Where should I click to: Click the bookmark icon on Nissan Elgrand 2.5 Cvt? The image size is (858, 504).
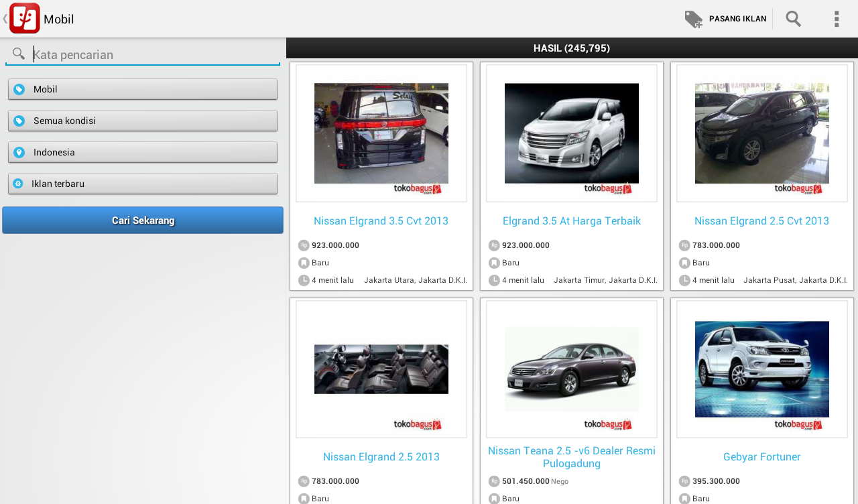(684, 263)
